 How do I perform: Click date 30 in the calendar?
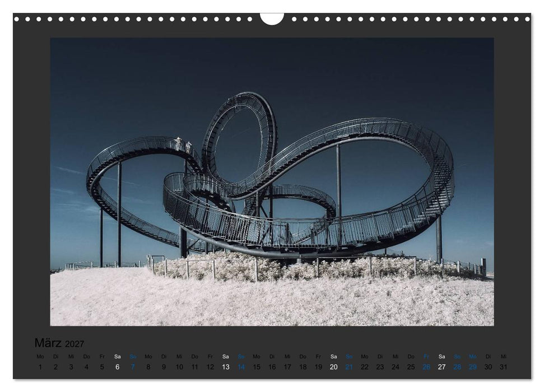click(488, 367)
